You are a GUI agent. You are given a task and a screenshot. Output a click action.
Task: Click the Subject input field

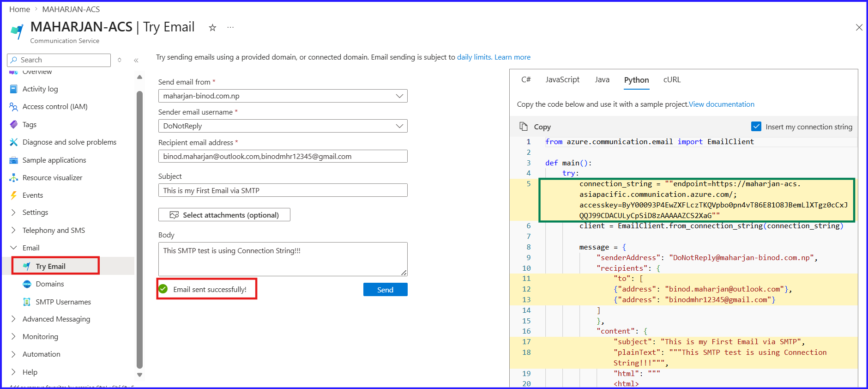click(x=283, y=190)
